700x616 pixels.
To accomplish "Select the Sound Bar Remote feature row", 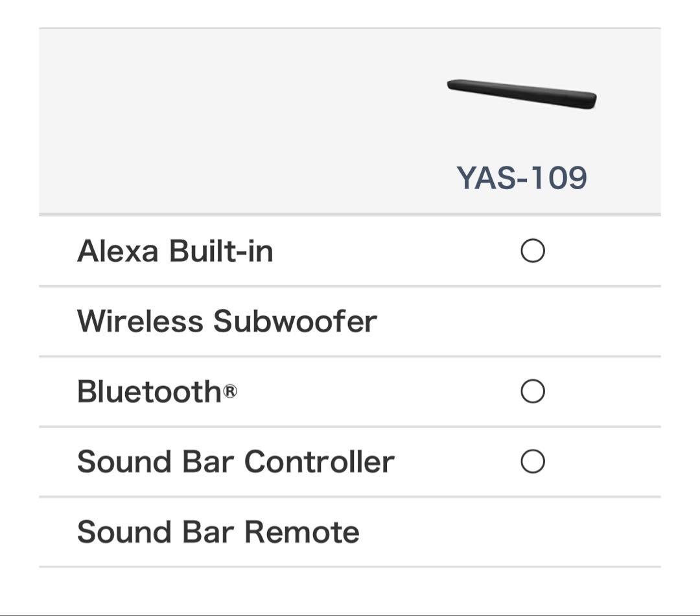I will [x=218, y=532].
